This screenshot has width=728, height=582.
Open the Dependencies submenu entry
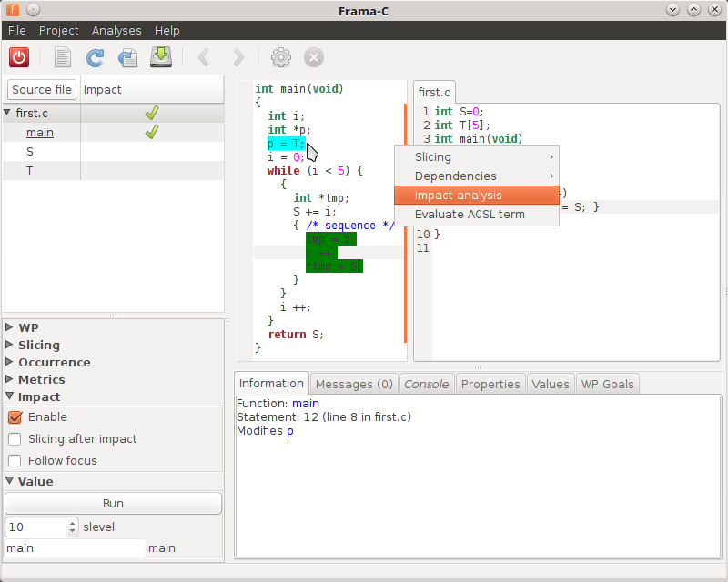(476, 176)
